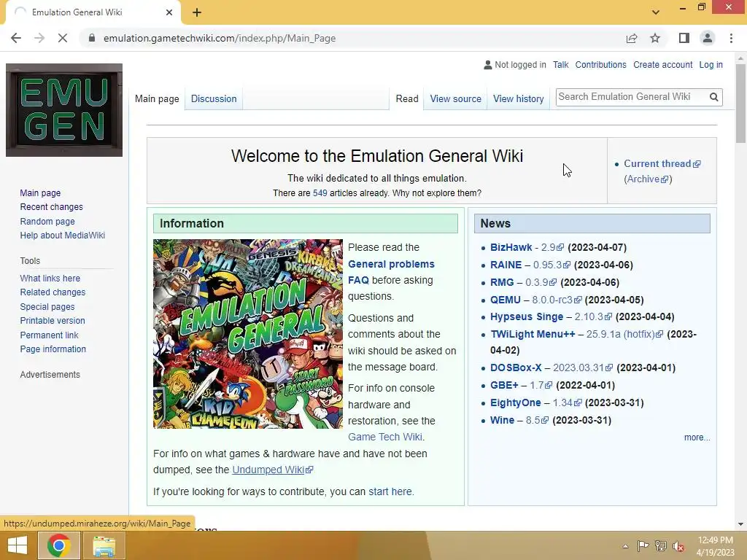This screenshot has height=560, width=747.
Task: Switch to the Discussion tab
Action: (x=214, y=98)
